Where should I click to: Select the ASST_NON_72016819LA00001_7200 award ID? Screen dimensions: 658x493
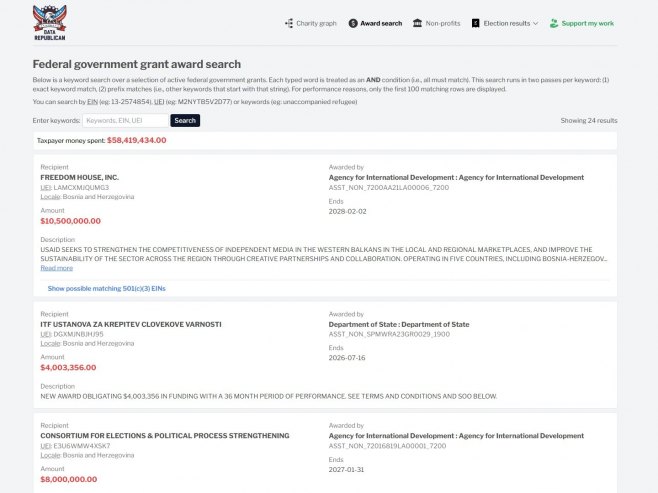pyautogui.click(x=387, y=446)
